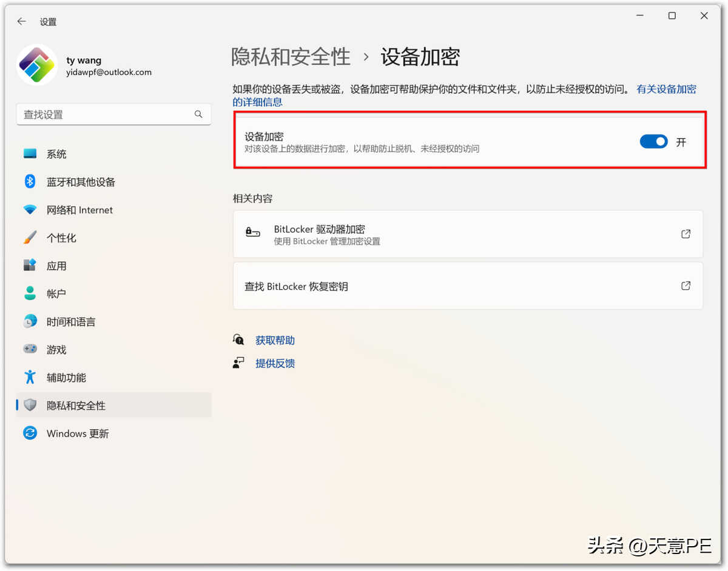Image resolution: width=728 pixels, height=571 pixels.
Task: Click the 查找设置 search field
Action: click(106, 115)
